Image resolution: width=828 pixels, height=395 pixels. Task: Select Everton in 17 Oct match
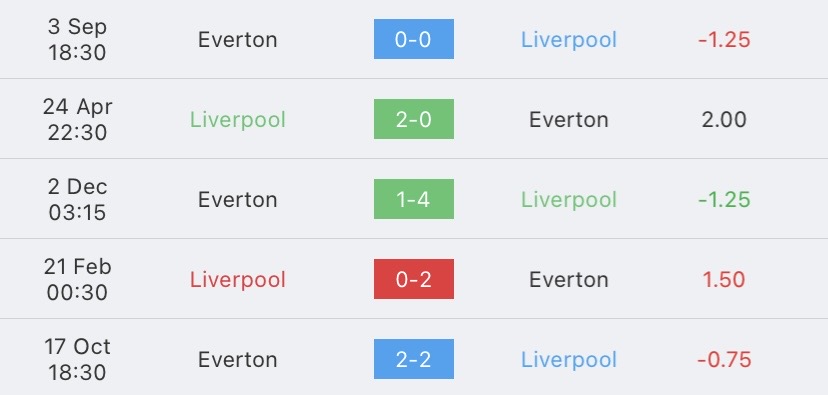point(238,360)
